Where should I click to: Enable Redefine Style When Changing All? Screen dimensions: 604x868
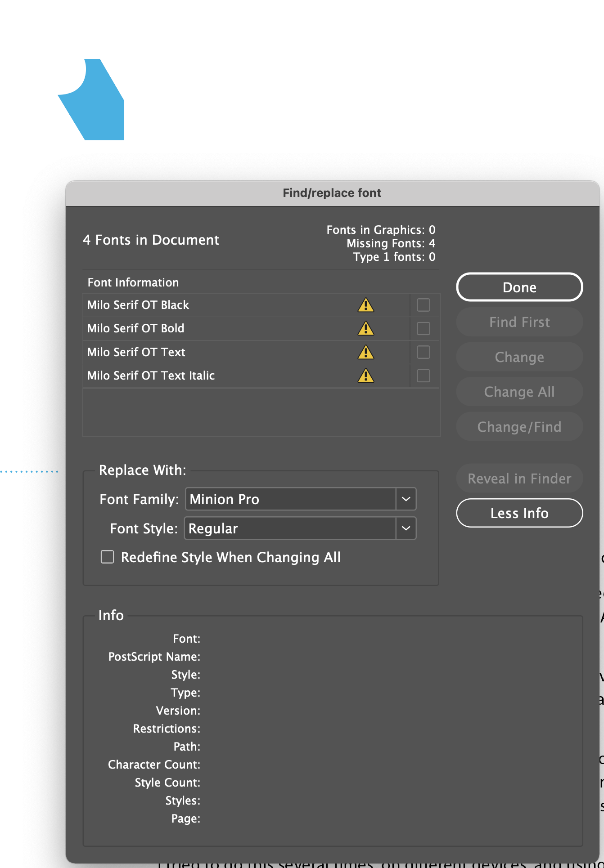108,557
